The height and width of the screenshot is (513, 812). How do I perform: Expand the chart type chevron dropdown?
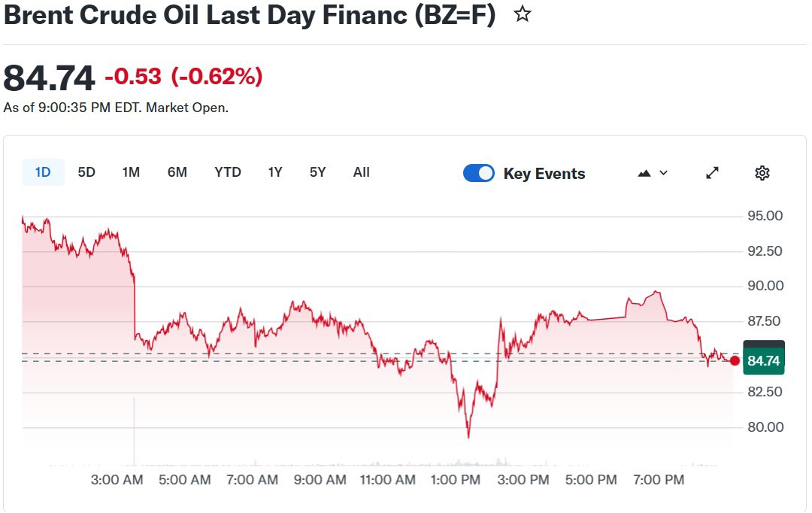tap(663, 173)
